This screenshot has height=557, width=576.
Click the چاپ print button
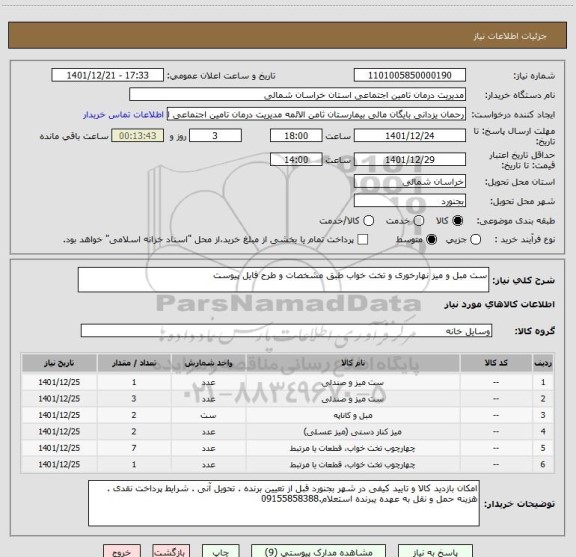(x=220, y=552)
